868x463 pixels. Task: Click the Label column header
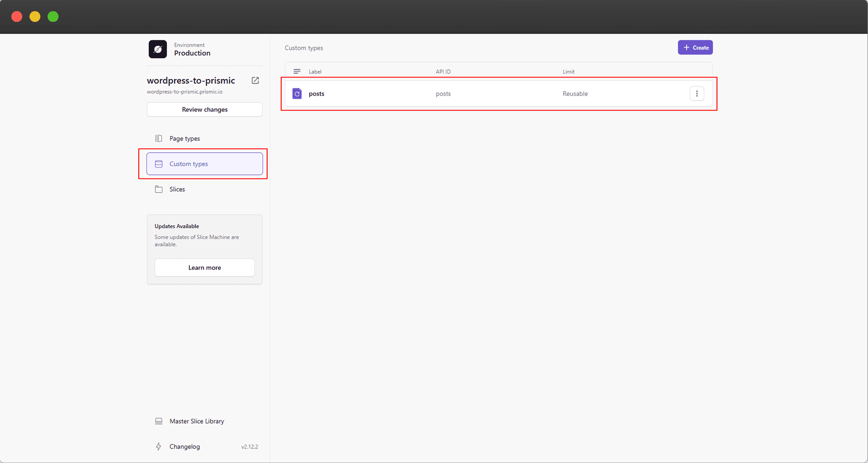point(315,72)
